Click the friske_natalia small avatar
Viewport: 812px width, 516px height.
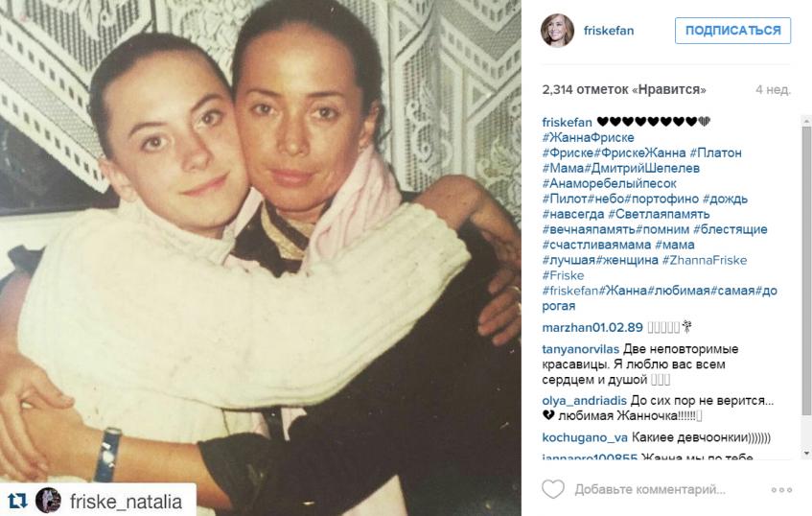pyautogui.click(x=48, y=501)
